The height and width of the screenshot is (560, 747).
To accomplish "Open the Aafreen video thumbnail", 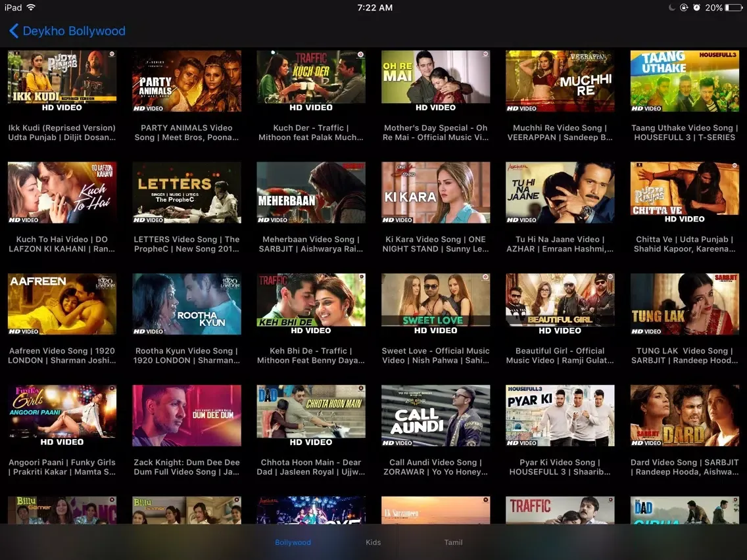I will click(x=62, y=304).
